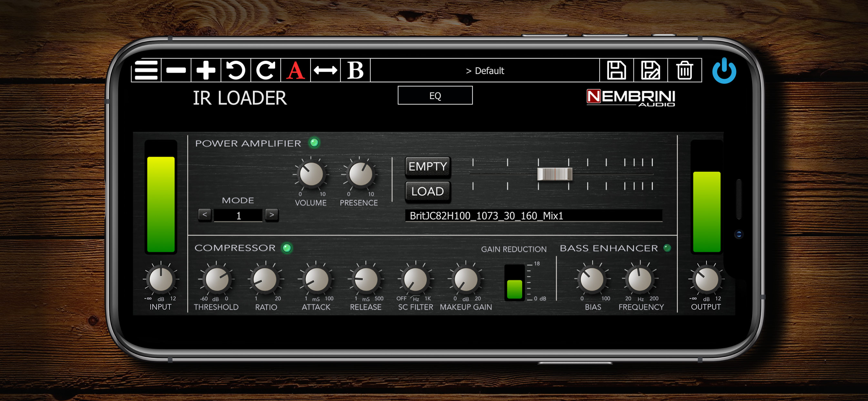Switch to the EQ view
Viewport: 868px width, 401px height.
pyautogui.click(x=435, y=95)
